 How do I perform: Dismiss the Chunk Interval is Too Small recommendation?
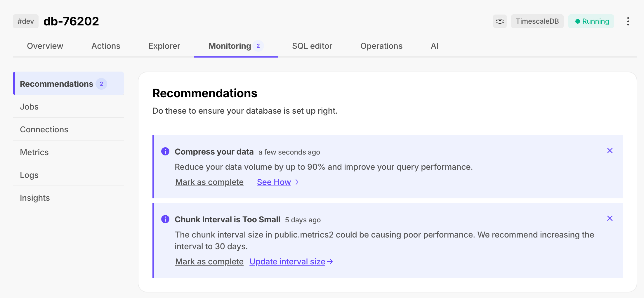coord(610,219)
